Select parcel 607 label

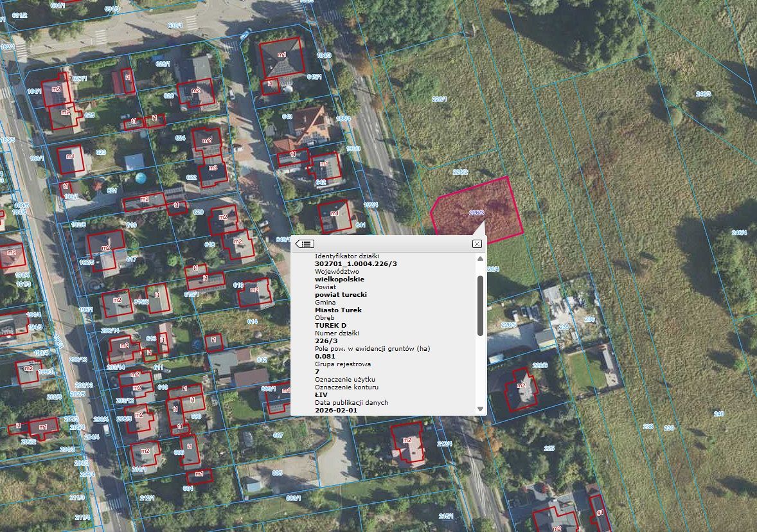coord(278,436)
